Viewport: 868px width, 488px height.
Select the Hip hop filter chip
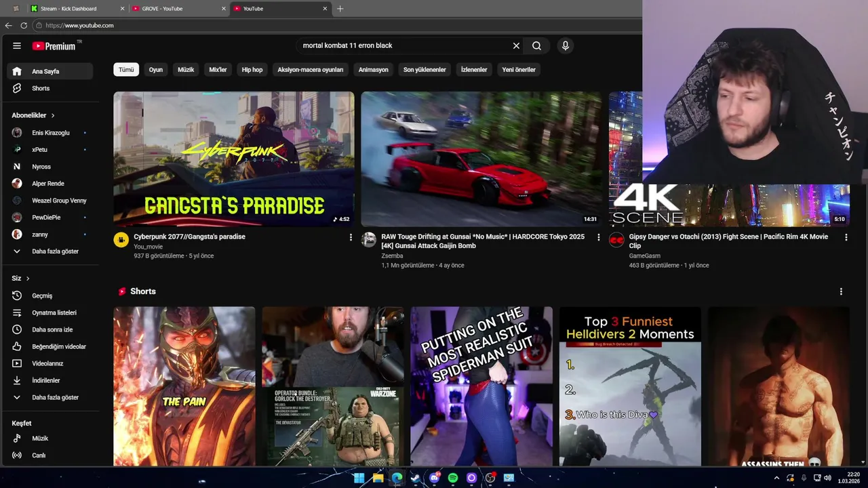252,70
